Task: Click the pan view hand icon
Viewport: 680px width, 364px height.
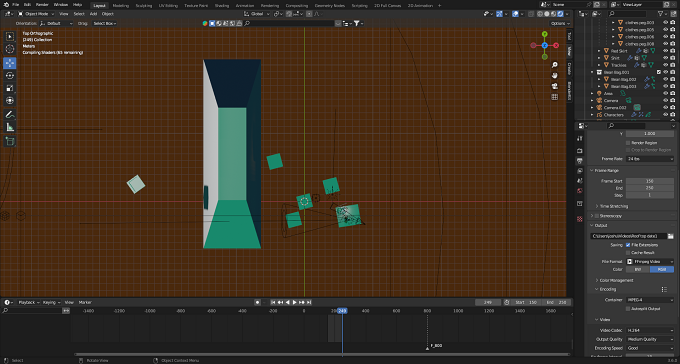Action: [554, 75]
